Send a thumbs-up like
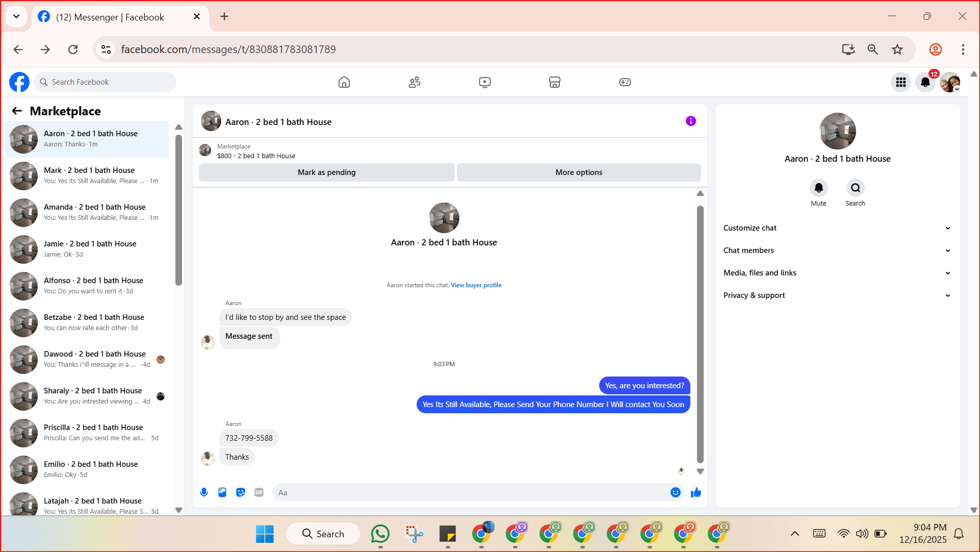The image size is (980, 552). click(x=696, y=492)
